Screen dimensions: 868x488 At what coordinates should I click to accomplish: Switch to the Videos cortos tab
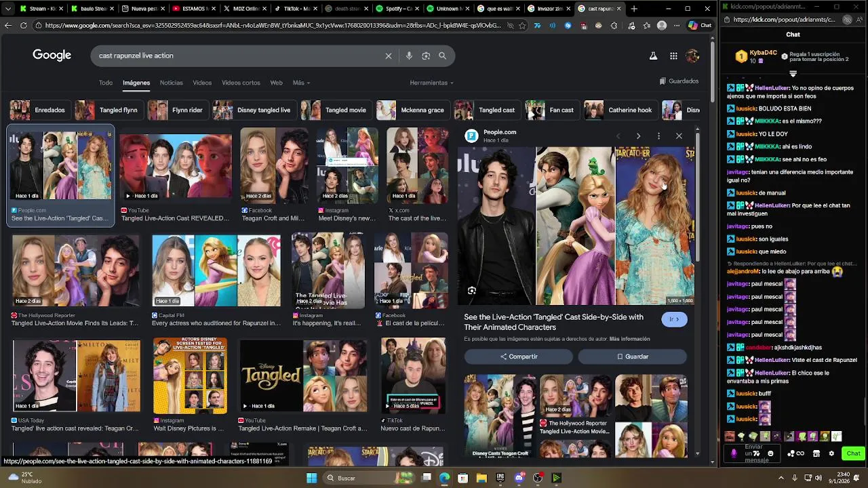pyautogui.click(x=241, y=83)
